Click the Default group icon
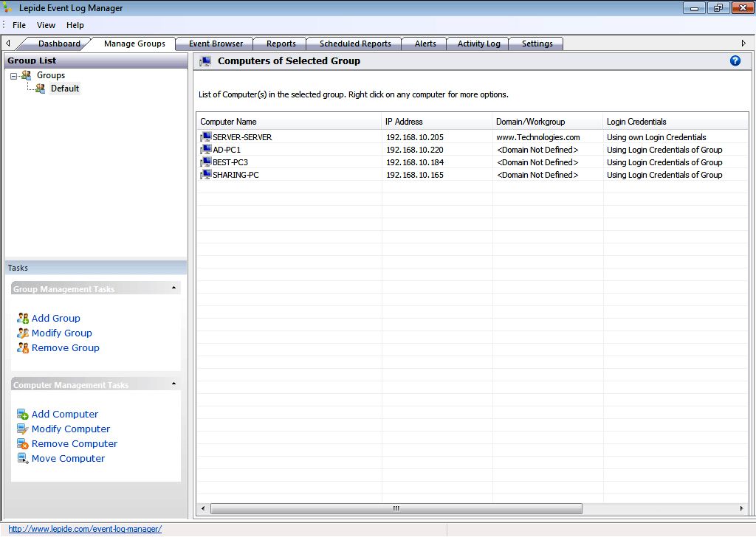Screen dimensions: 756x537 pos(41,89)
